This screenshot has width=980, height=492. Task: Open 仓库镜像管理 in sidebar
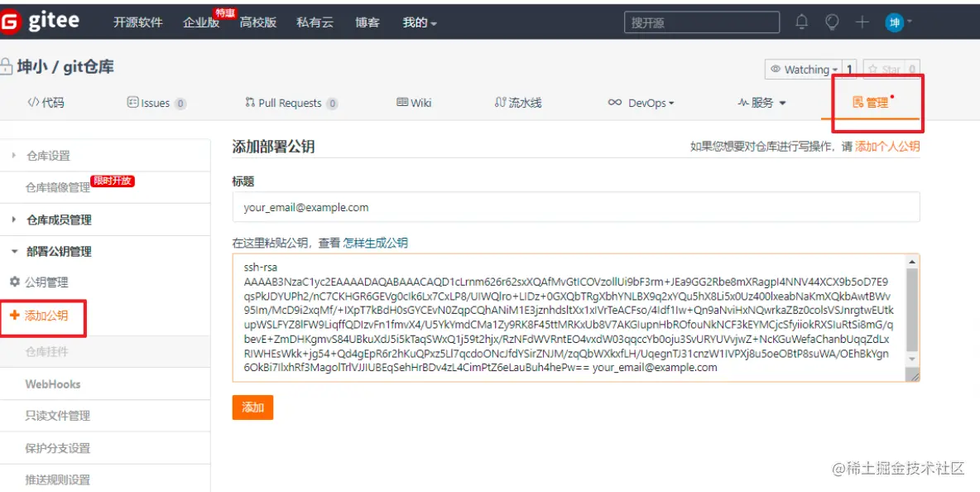(57, 187)
